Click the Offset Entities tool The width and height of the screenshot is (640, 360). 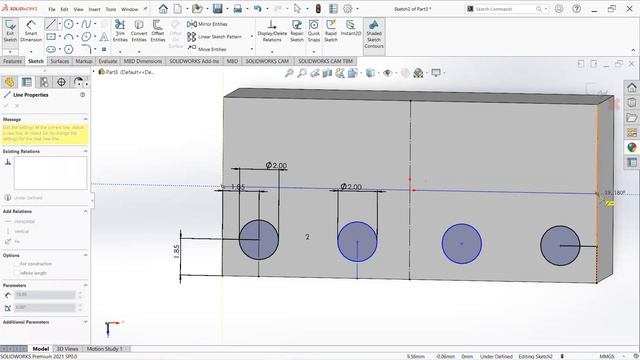pos(158,31)
